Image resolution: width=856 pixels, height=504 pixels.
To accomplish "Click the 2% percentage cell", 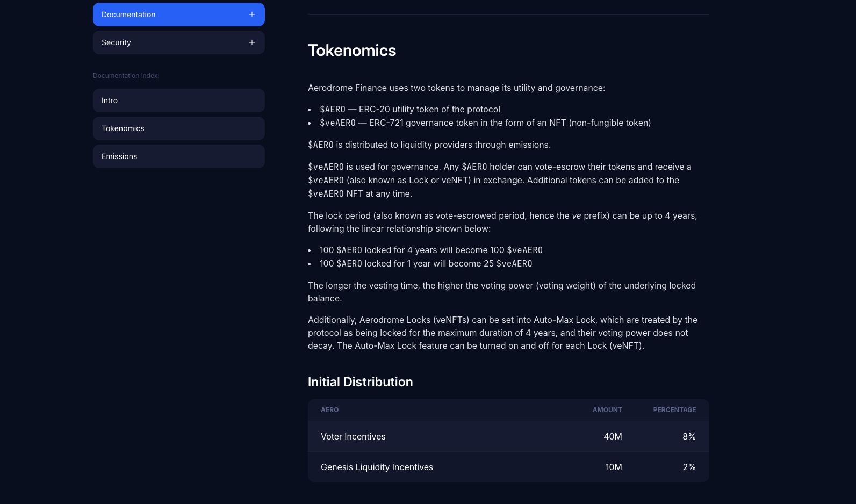I will pyautogui.click(x=689, y=467).
